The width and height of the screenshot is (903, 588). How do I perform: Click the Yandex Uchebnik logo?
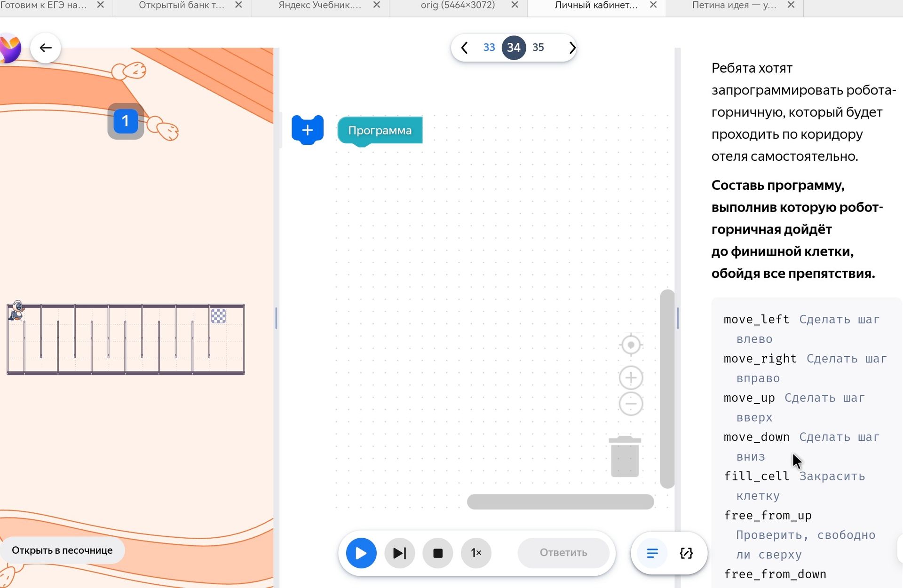click(10, 47)
